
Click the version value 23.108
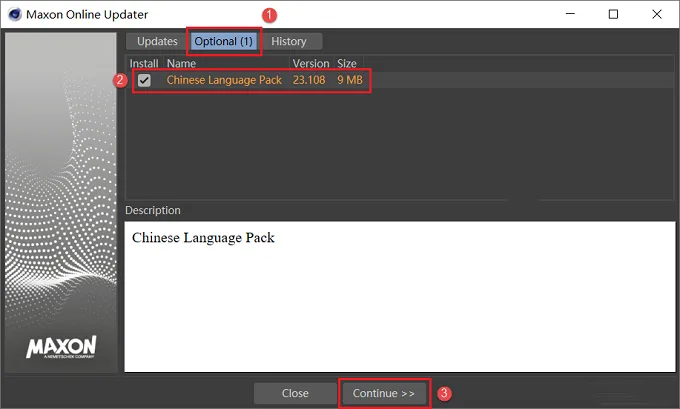tap(309, 80)
